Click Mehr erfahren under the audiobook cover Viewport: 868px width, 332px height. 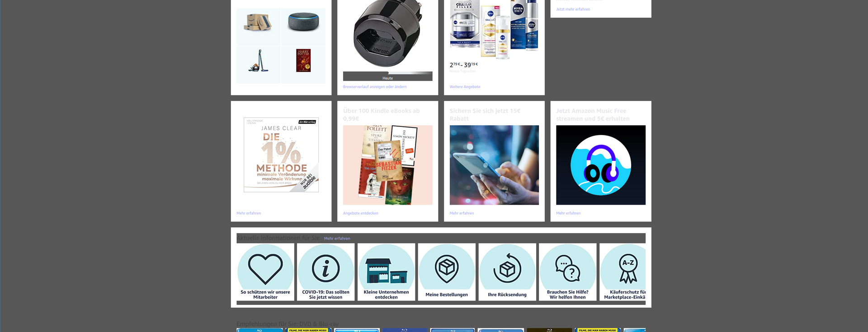coord(249,213)
